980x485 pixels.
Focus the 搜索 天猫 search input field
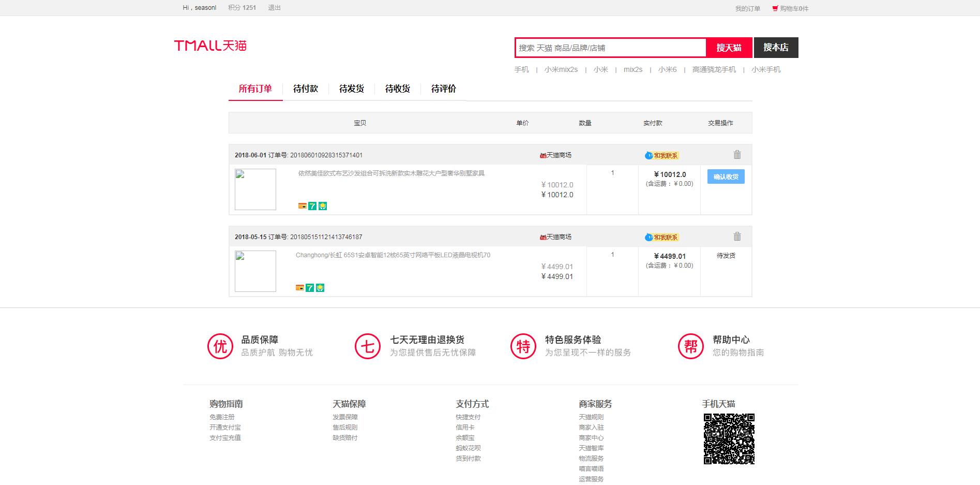pyautogui.click(x=611, y=48)
